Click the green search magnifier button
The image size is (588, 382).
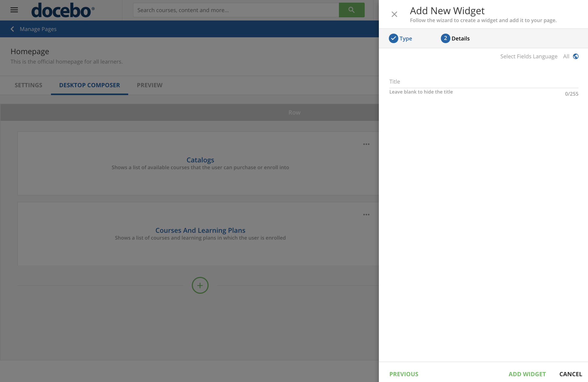point(352,10)
